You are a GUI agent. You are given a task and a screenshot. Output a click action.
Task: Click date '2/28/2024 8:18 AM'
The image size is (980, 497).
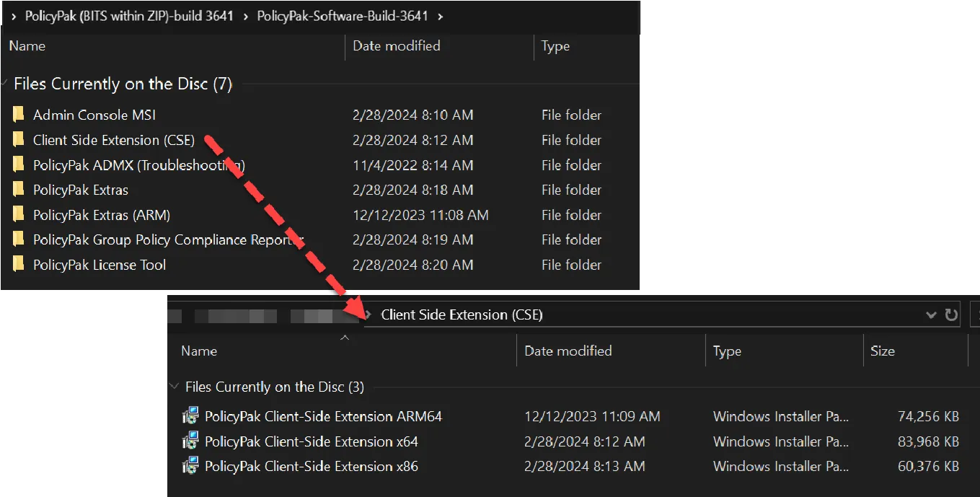pos(413,190)
